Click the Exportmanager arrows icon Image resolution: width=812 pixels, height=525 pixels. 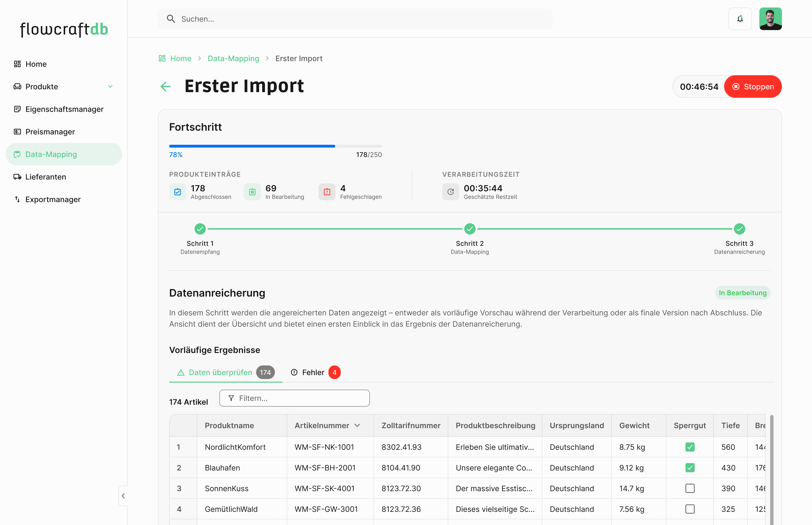pyautogui.click(x=17, y=199)
